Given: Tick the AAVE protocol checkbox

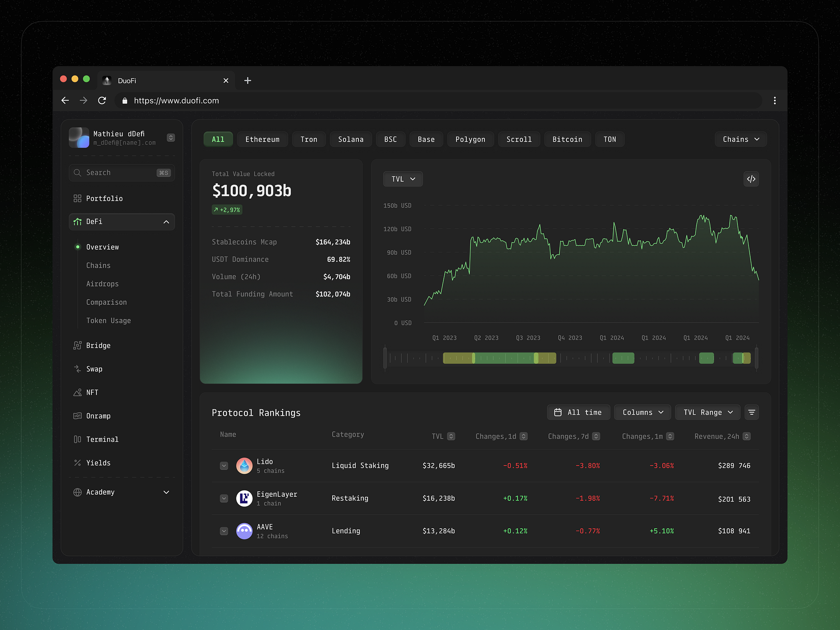Looking at the screenshot, I should pos(224,531).
